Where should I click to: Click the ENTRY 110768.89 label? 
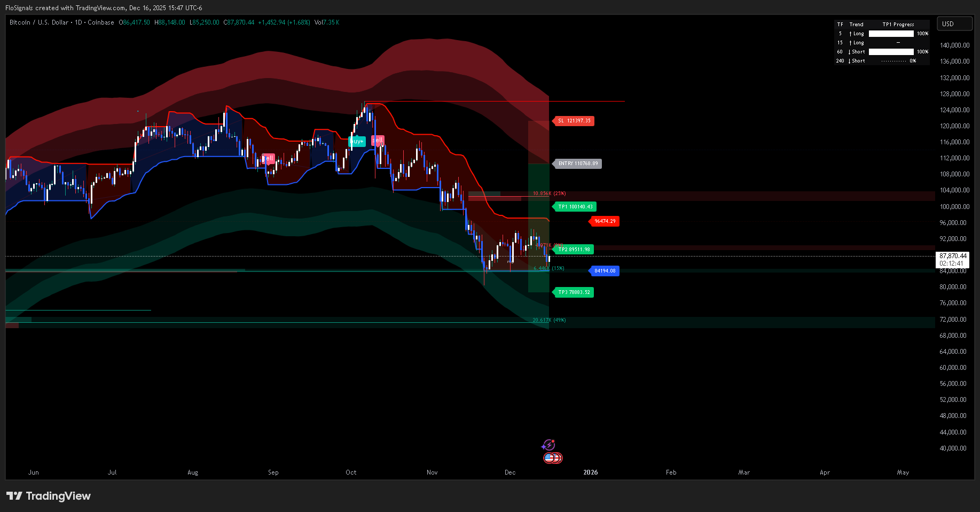coord(578,164)
